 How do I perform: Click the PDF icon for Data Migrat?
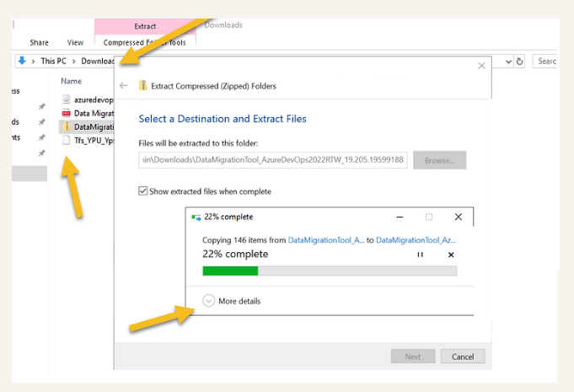tap(67, 113)
